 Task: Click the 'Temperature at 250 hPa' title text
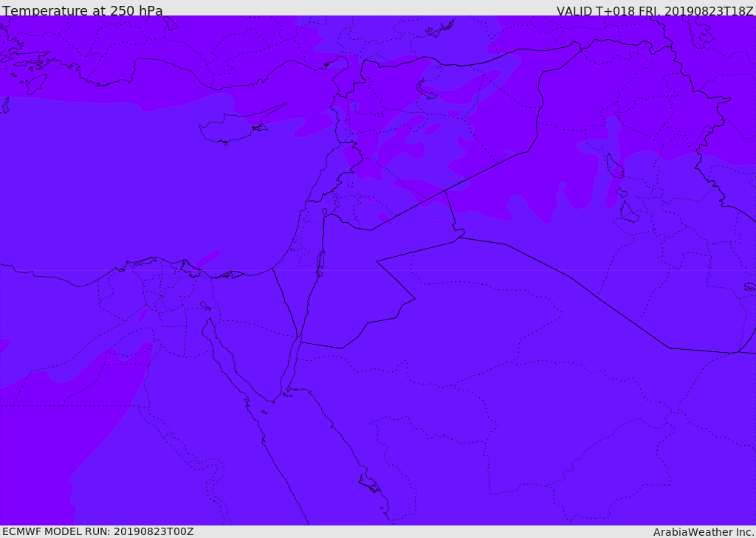83,10
